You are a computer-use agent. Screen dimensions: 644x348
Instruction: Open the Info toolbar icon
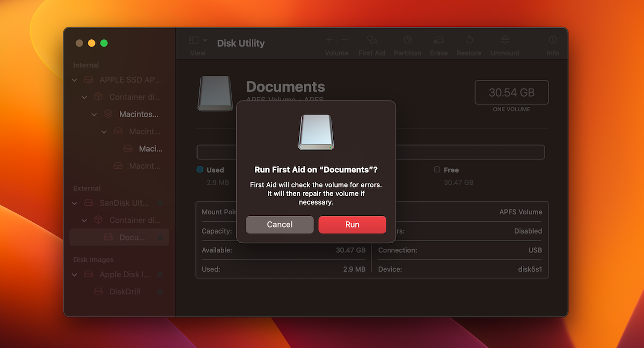point(553,40)
